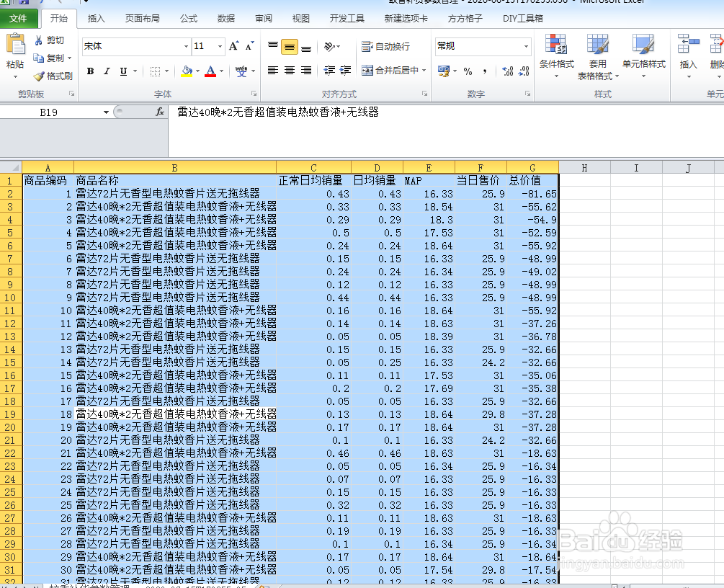
Task: Open Cell Styles (单元格样式)
Action: (643, 55)
